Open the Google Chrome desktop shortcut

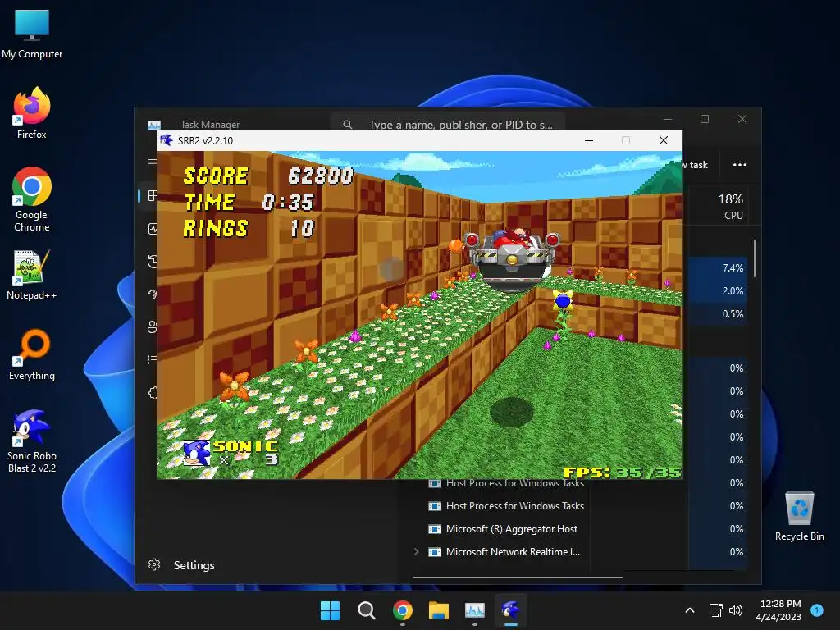click(32, 199)
